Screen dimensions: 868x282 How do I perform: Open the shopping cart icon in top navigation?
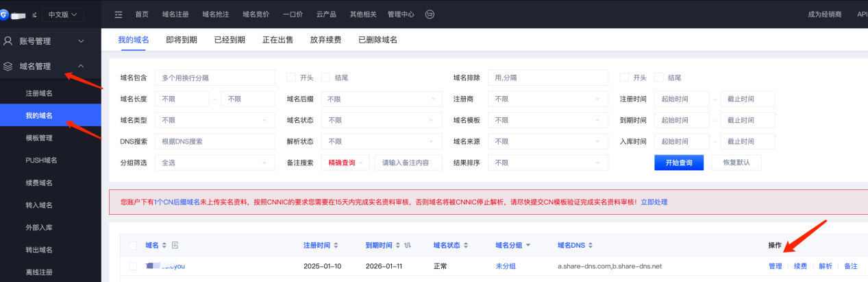coord(430,14)
